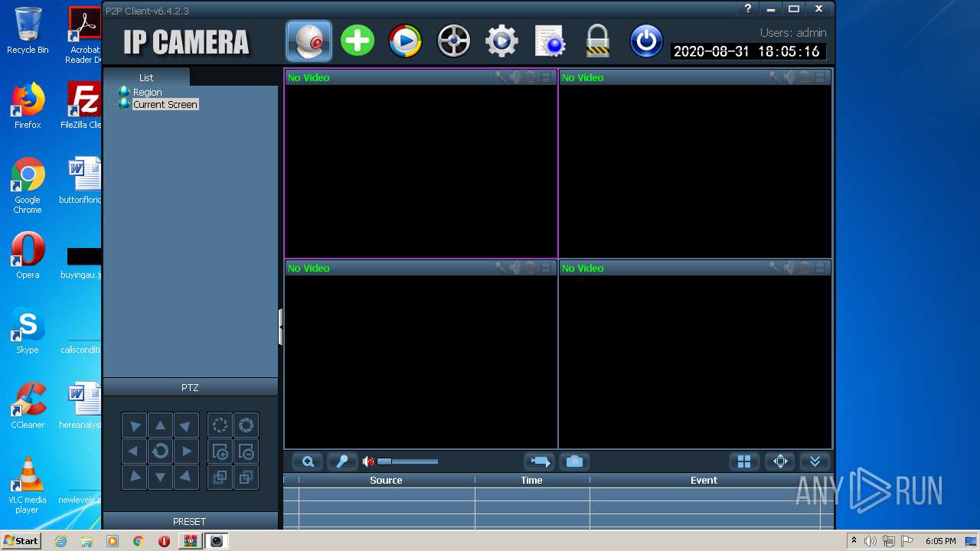The height and width of the screenshot is (551, 980).
Task: Click the four-grid screen layout button
Action: 744,461
